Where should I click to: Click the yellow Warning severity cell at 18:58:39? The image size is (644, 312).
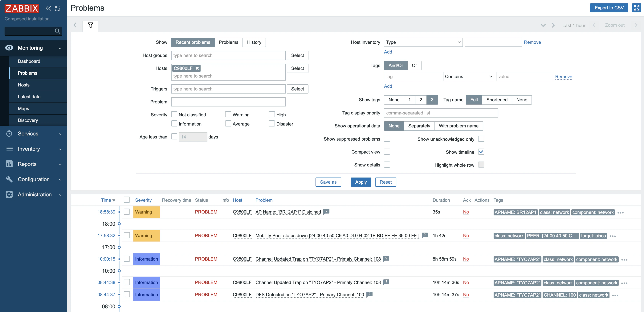(146, 212)
